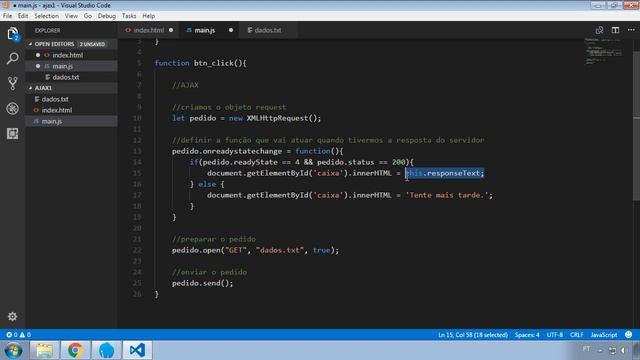Split the editor with split icon
The height and width of the screenshot is (360, 640).
[615, 30]
